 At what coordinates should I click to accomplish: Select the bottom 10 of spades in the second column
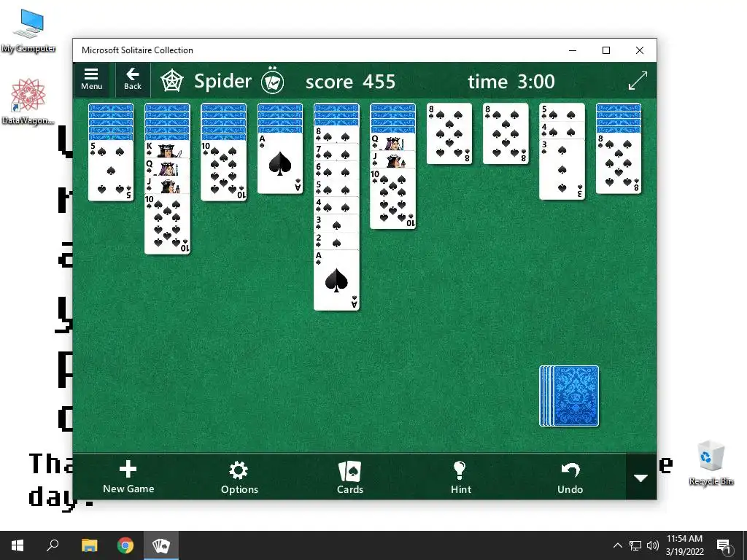(x=167, y=224)
